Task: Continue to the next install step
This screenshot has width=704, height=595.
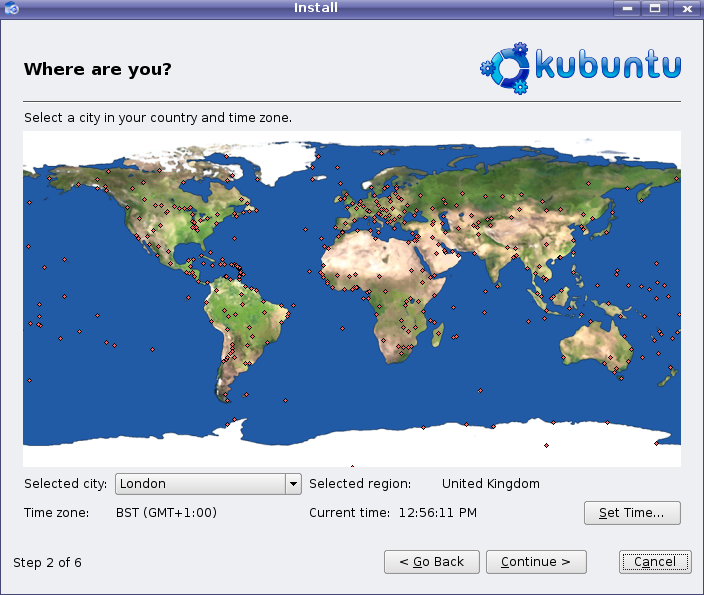Action: (536, 562)
